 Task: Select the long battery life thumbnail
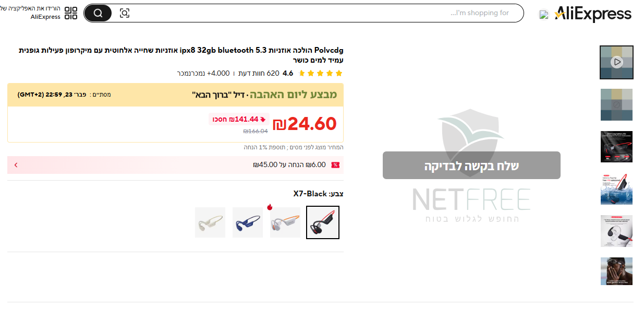(x=617, y=147)
